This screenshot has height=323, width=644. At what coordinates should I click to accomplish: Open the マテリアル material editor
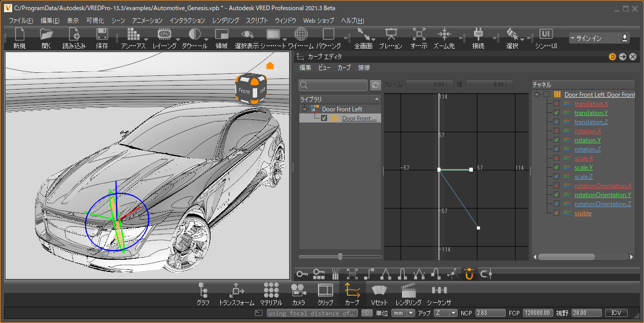[x=271, y=291]
